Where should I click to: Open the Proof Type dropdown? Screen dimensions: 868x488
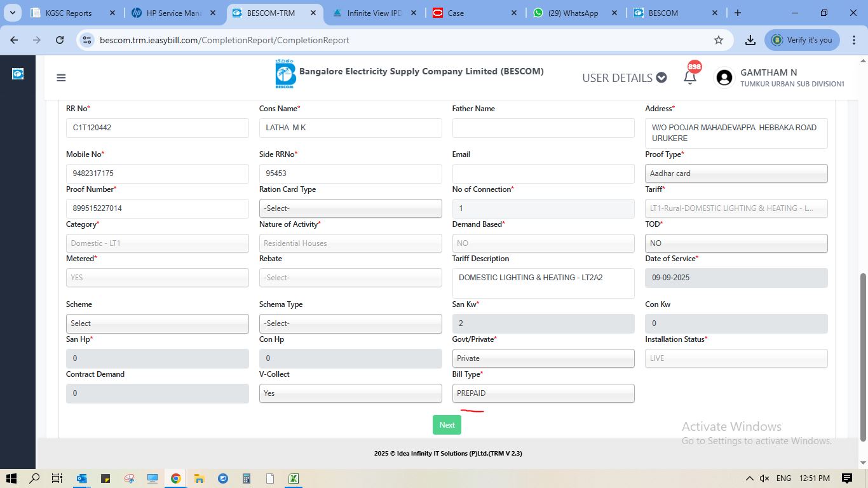[x=736, y=173]
